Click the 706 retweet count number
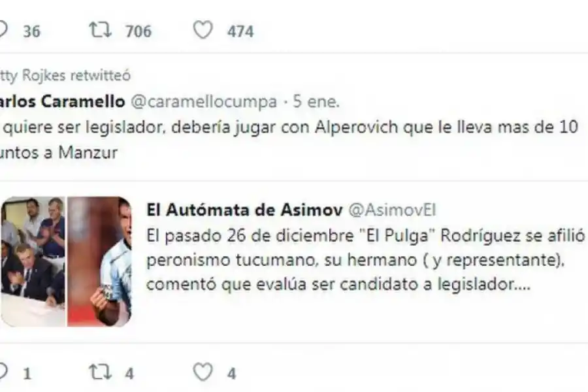Image resolution: width=588 pixels, height=392 pixels. pos(139,31)
